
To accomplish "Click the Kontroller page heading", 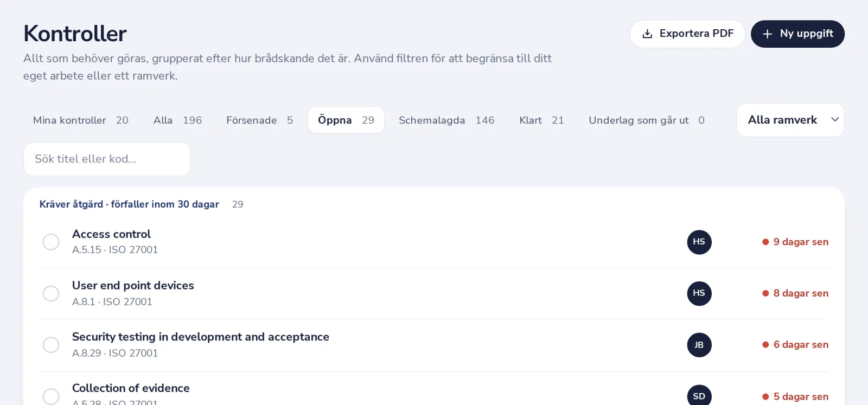I will (x=75, y=34).
